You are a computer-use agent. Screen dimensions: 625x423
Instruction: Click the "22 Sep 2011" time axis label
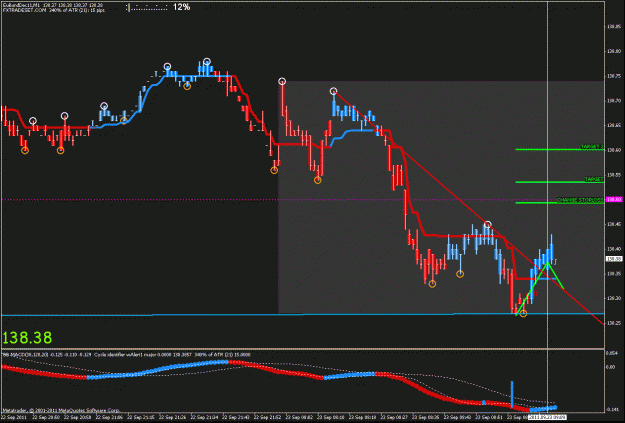13,417
